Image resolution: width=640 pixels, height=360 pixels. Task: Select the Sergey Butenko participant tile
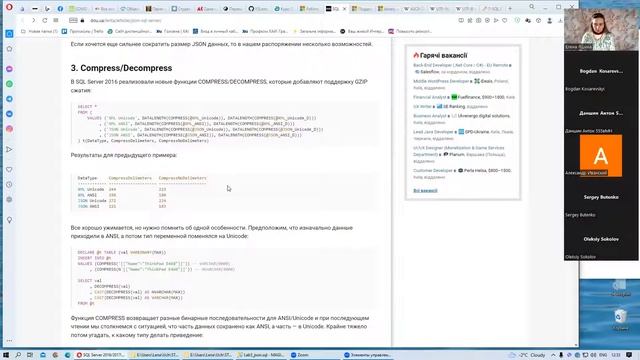click(601, 198)
